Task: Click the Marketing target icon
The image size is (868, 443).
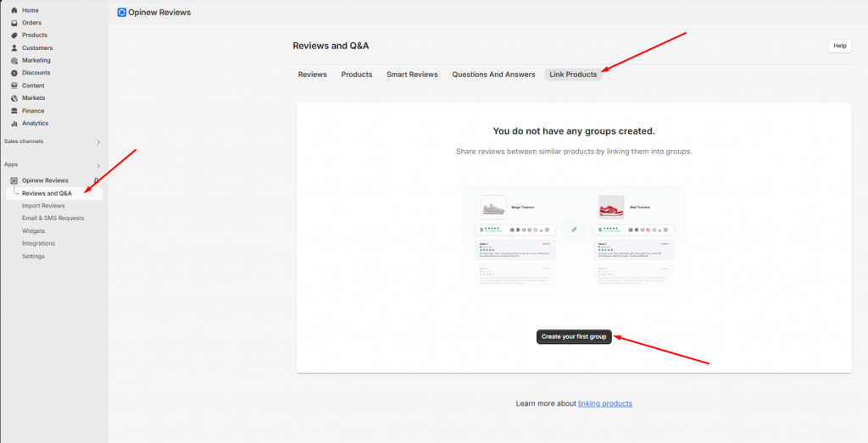Action: pos(14,61)
